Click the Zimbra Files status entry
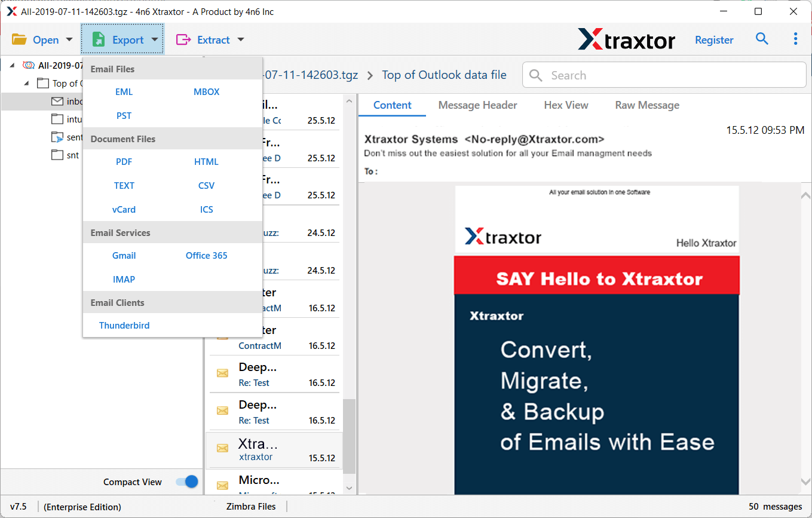The image size is (812, 518). click(x=251, y=507)
